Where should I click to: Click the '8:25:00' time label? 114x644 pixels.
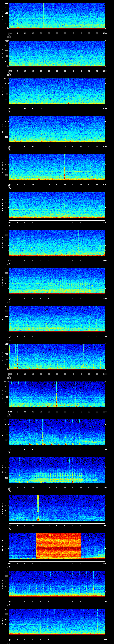point(9,450)
